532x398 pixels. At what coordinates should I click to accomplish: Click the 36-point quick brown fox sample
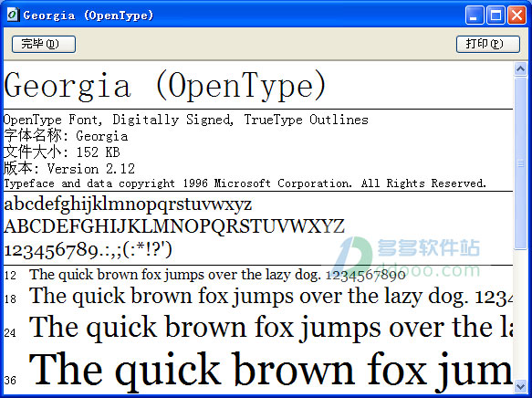pos(271,372)
